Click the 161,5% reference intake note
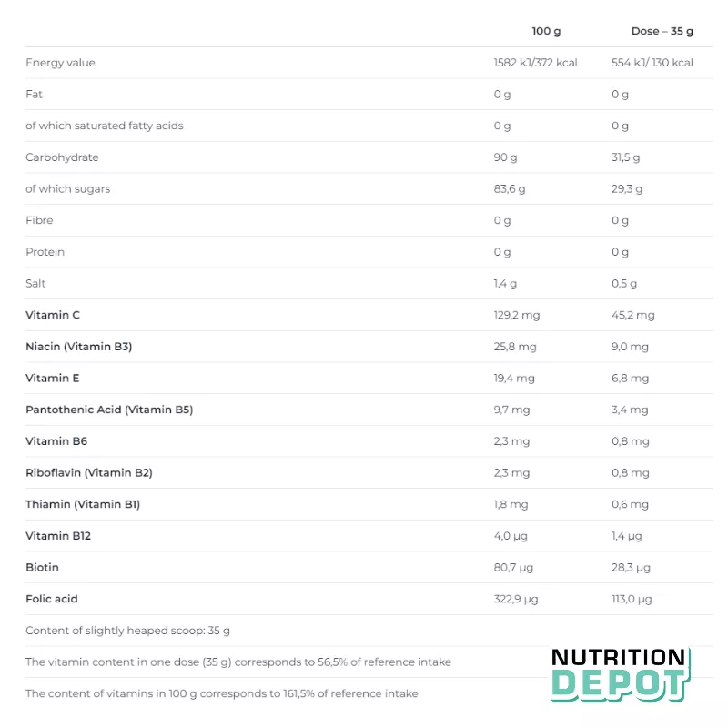The height and width of the screenshot is (728, 728). point(222,693)
